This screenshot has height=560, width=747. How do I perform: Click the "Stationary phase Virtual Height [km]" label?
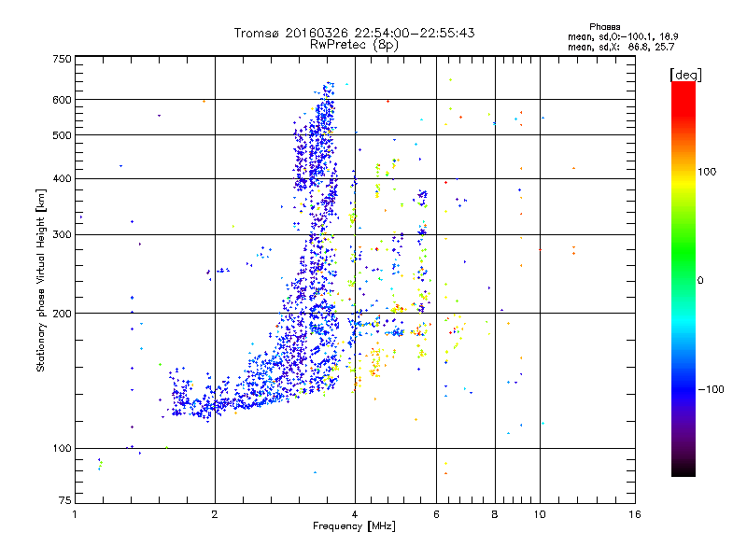click(x=41, y=280)
